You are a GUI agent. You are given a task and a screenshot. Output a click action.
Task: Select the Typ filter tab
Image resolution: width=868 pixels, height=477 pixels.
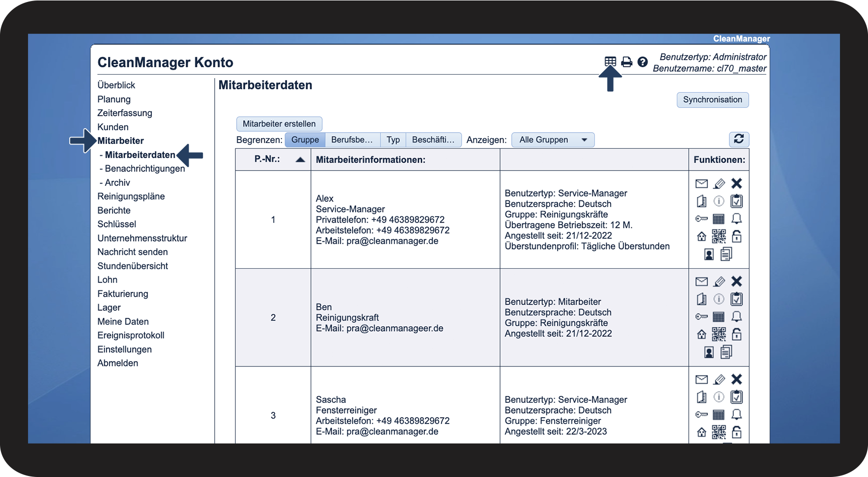(393, 140)
